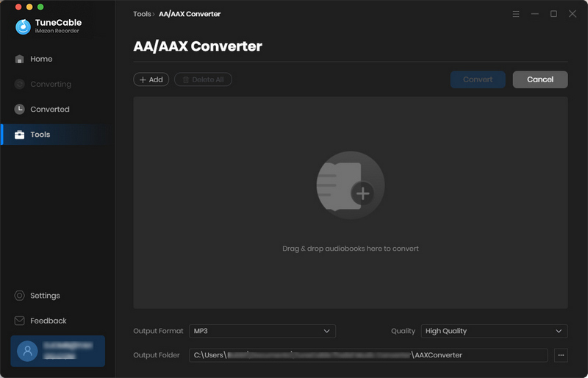Click the Add audiobooks button
588x378 pixels.
[151, 79]
